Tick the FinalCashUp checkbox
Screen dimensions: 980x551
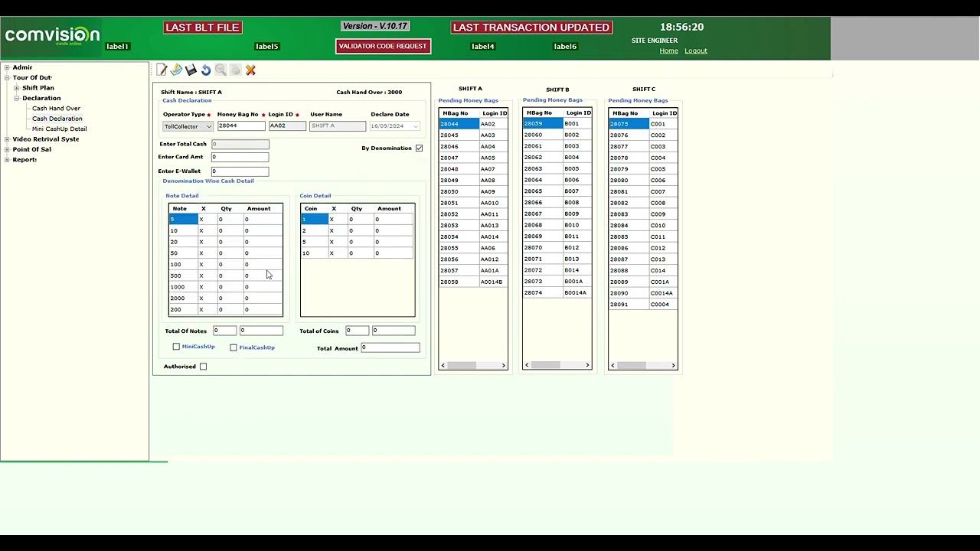(x=234, y=347)
